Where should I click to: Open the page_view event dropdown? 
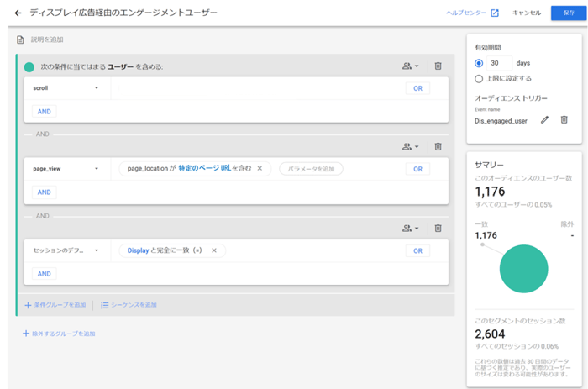click(97, 169)
